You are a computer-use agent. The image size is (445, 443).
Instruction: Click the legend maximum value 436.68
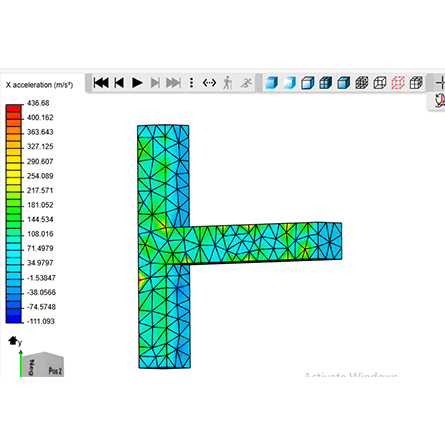[x=38, y=103]
